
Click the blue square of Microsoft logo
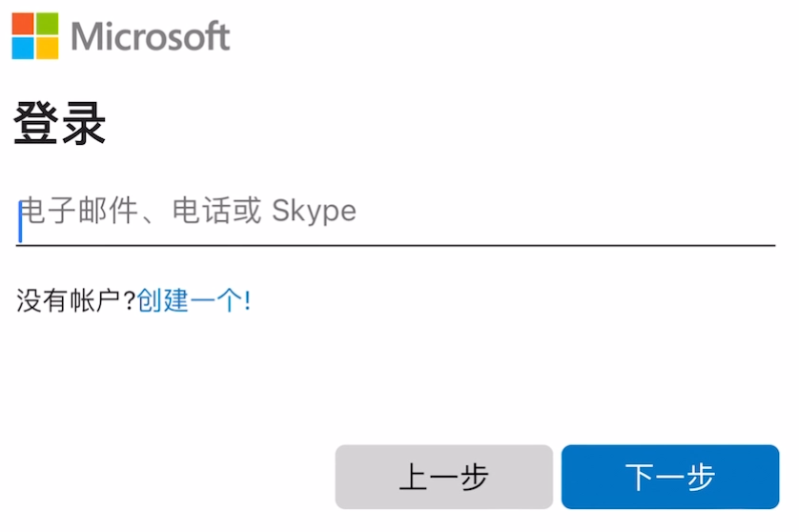tap(22, 49)
